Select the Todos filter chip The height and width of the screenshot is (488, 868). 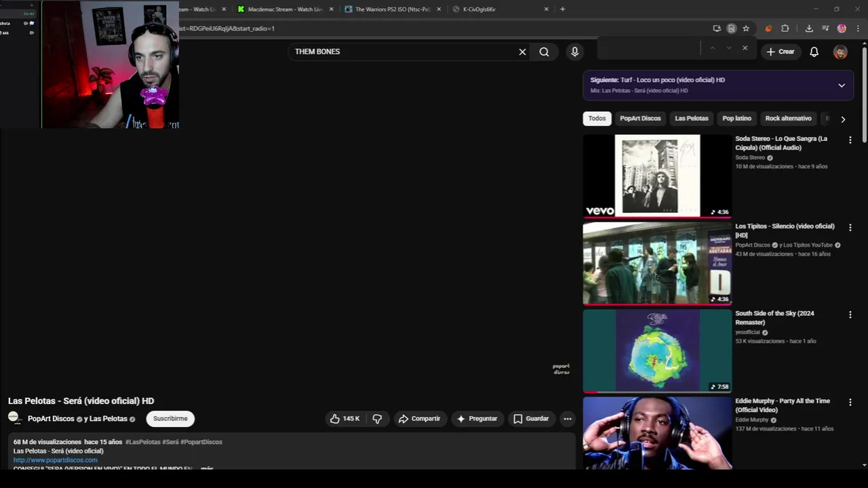coord(597,119)
